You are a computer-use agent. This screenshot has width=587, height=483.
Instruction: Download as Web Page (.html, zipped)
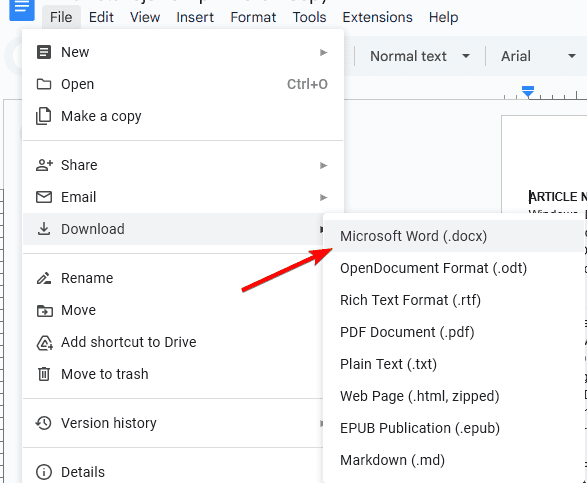tap(454, 396)
